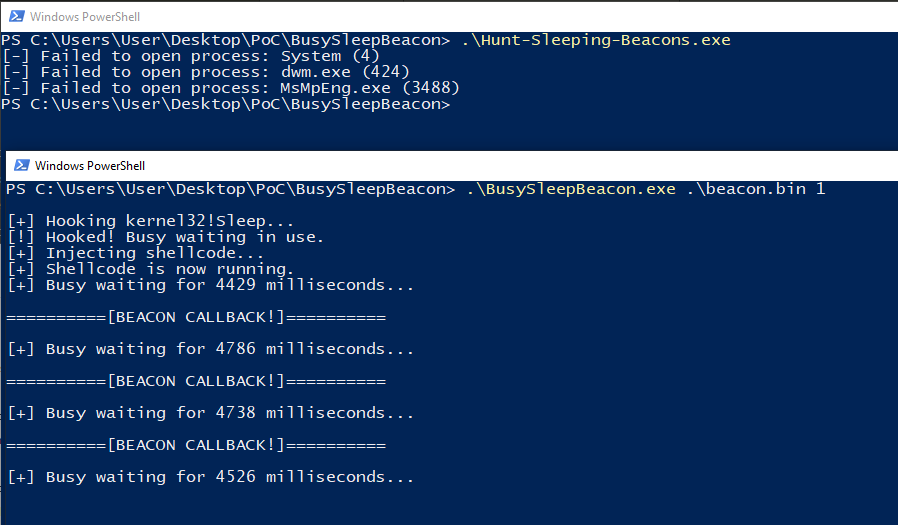898x525 pixels.
Task: Focus the top Windows PowerShell title bar
Action: 449,17
